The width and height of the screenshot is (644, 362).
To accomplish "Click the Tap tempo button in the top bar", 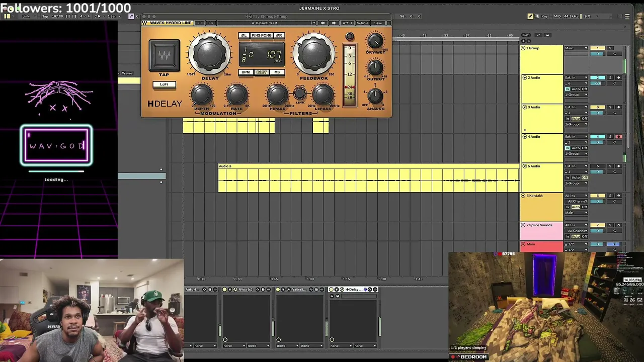I will (x=45, y=16).
